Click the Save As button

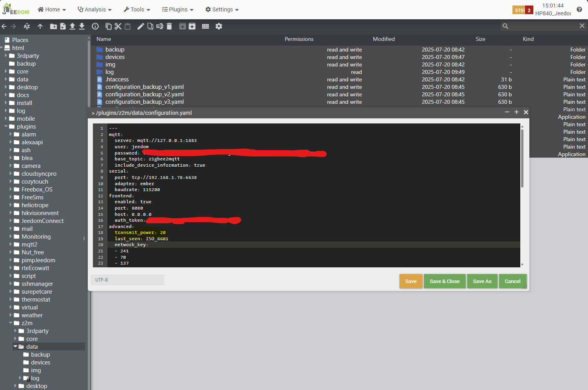[482, 281]
